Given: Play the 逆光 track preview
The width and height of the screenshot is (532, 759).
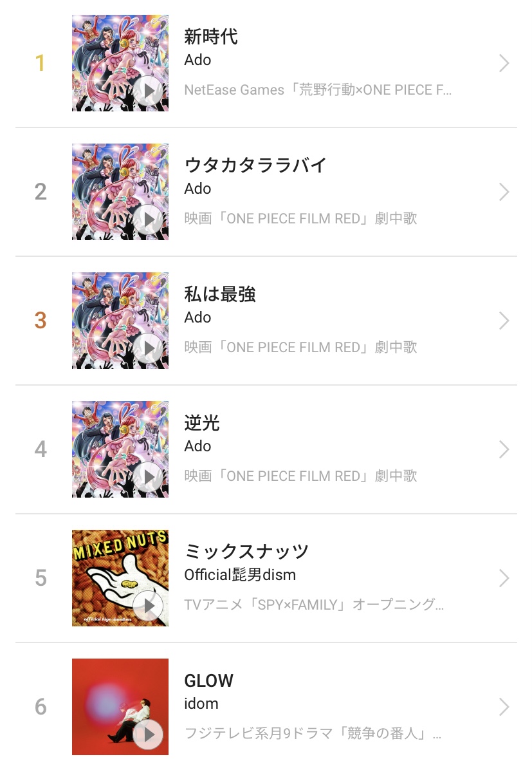Looking at the screenshot, I should (149, 477).
